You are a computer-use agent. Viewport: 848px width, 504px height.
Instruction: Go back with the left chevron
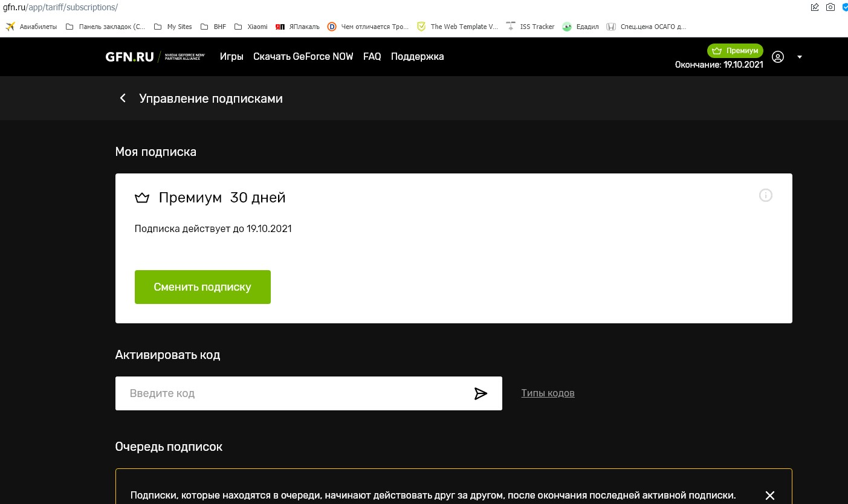pyautogui.click(x=123, y=98)
